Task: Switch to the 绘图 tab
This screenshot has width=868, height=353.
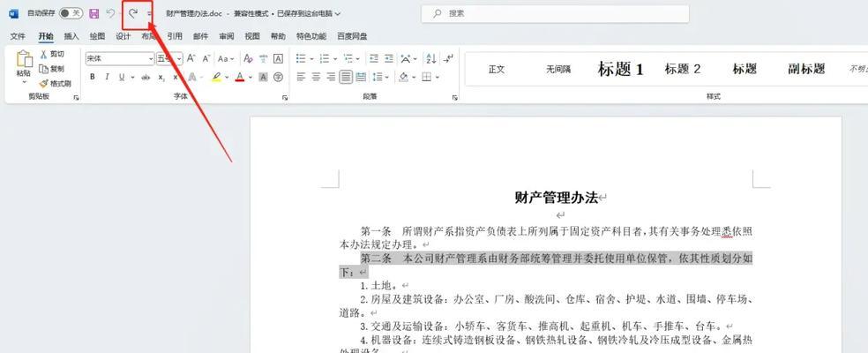Action: tap(97, 36)
